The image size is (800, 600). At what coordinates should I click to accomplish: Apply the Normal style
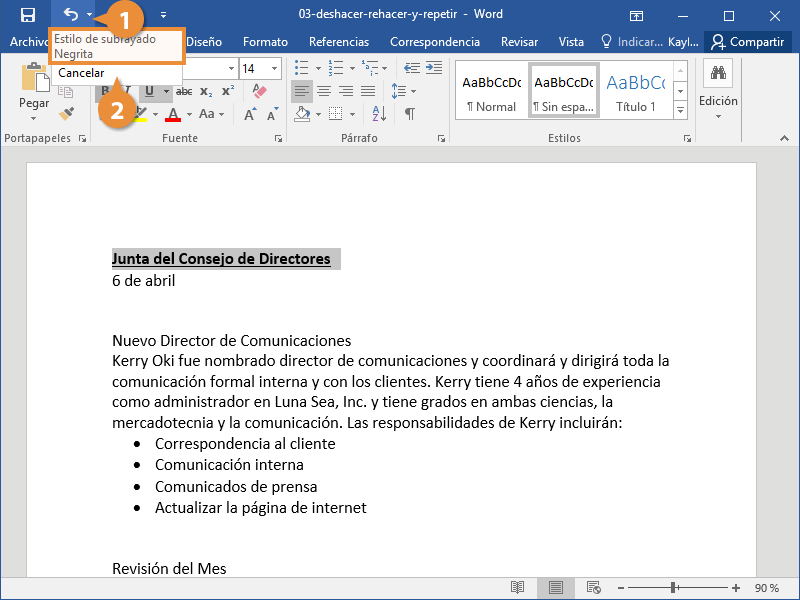click(491, 92)
